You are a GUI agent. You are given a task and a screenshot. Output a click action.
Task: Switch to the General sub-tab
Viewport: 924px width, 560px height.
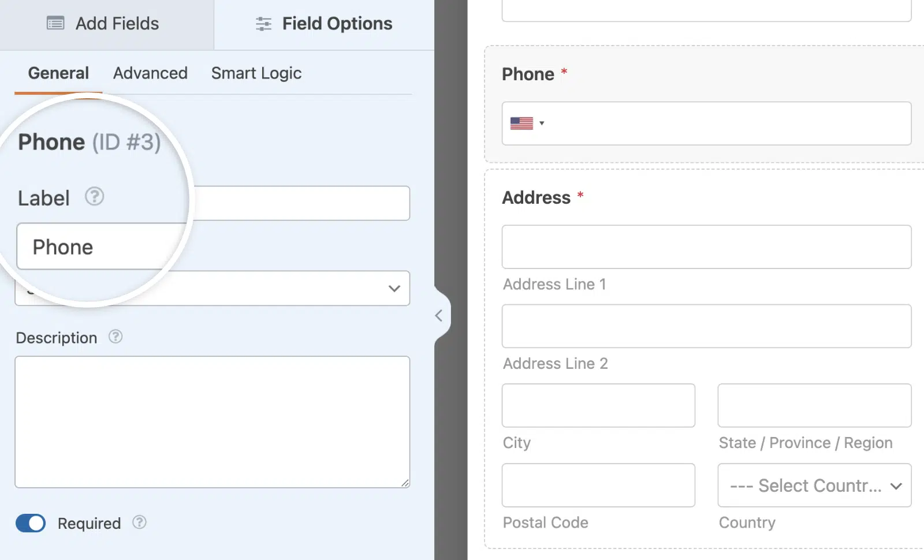(58, 73)
